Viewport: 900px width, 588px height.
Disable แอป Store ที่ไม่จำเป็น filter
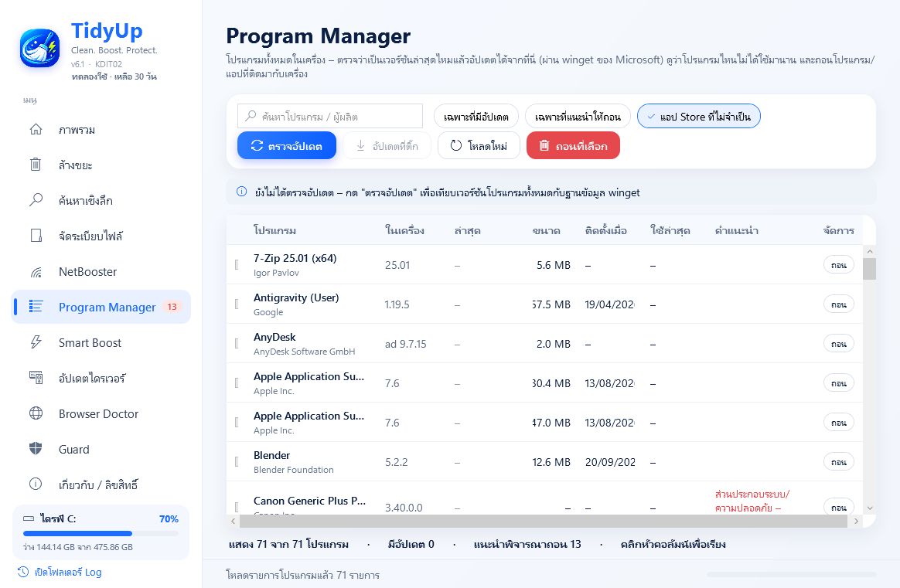pyautogui.click(x=698, y=117)
